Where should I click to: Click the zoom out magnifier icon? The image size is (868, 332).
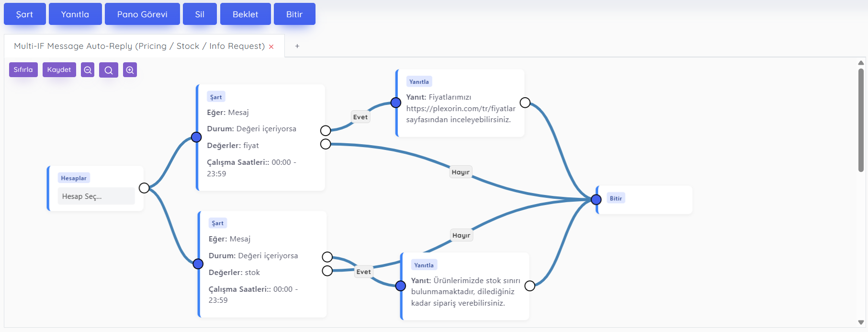coord(88,70)
